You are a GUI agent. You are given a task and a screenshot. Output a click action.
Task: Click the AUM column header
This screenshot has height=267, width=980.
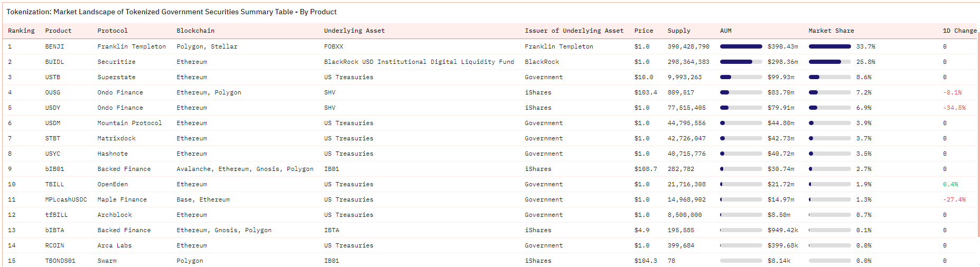726,31
